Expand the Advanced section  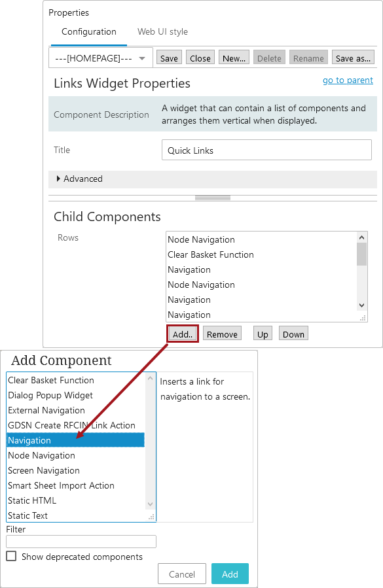[x=79, y=179]
